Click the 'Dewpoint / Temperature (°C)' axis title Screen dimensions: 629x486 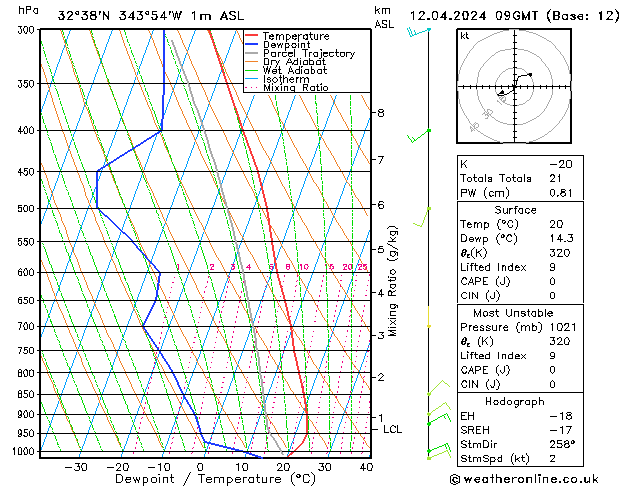click(x=215, y=479)
